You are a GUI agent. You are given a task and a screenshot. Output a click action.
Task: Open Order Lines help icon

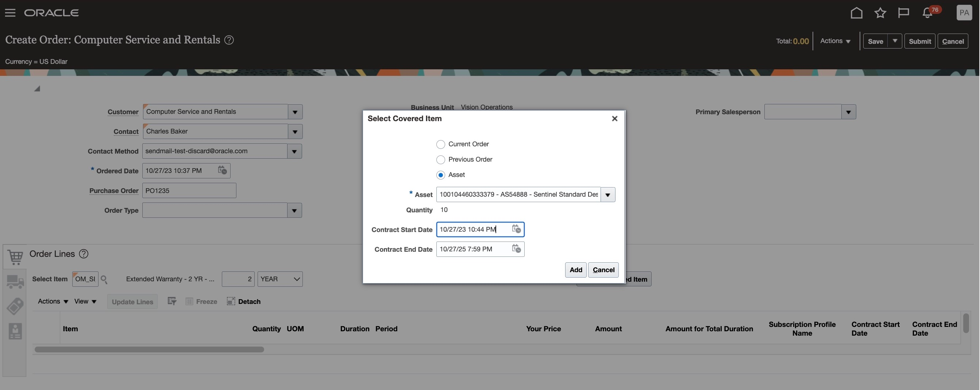(x=84, y=254)
